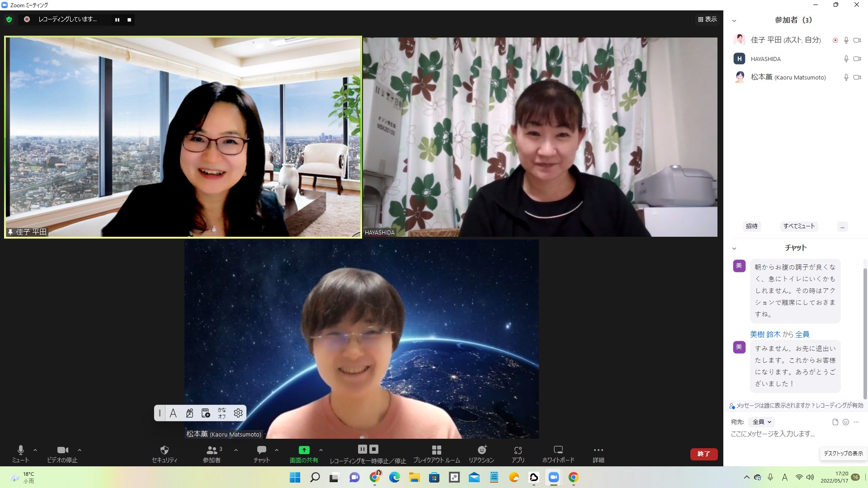Open the Windows Start menu
The width and height of the screenshot is (868, 488).
(x=295, y=478)
